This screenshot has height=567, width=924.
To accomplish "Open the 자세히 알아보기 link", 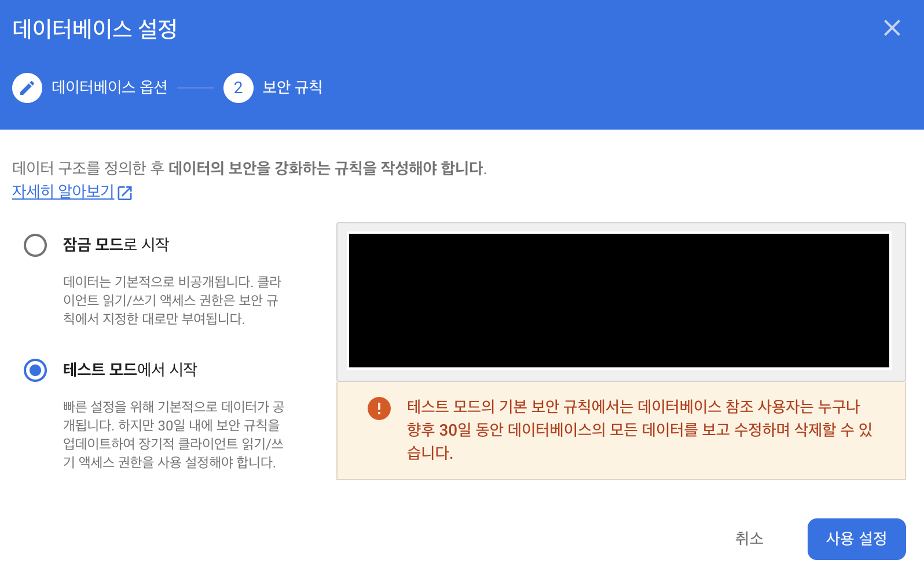I will click(x=63, y=192).
